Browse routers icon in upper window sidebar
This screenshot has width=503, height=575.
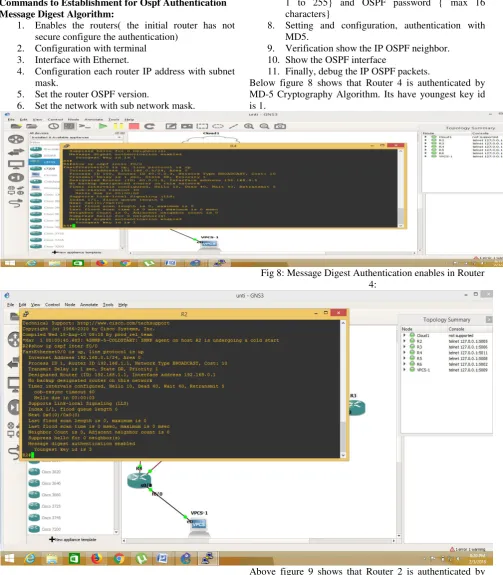click(x=16, y=139)
